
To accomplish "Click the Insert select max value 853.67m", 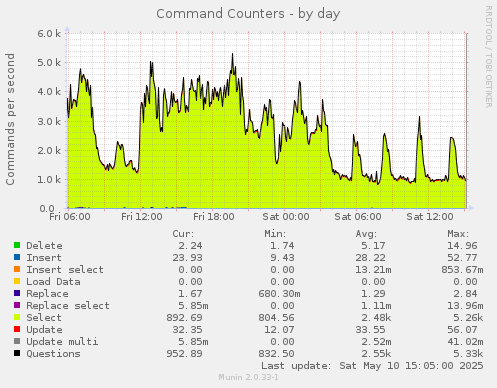I will tap(462, 270).
